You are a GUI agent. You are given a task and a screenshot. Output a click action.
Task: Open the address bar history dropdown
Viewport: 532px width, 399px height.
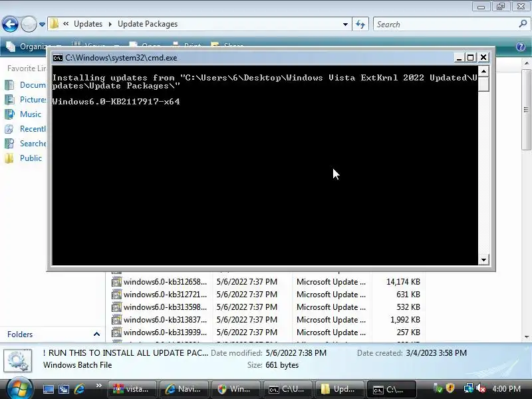[345, 24]
